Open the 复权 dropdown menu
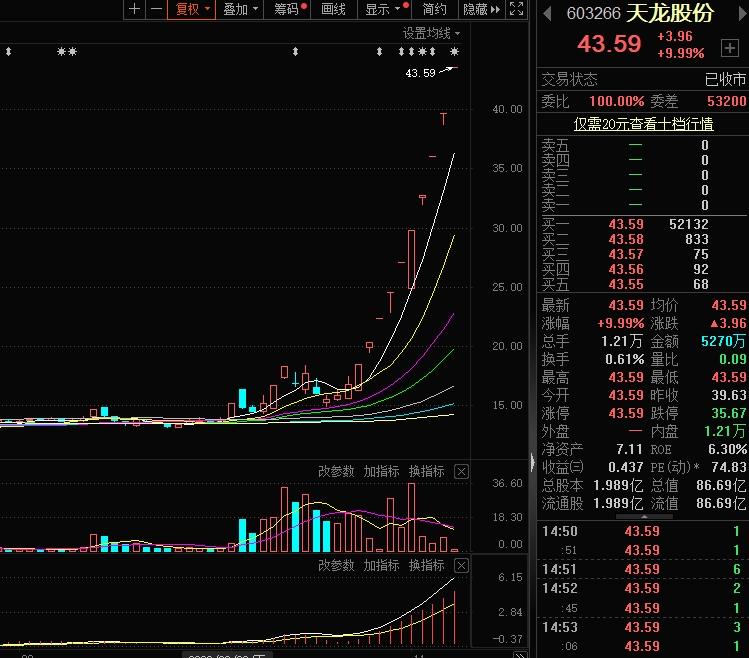 (193, 10)
